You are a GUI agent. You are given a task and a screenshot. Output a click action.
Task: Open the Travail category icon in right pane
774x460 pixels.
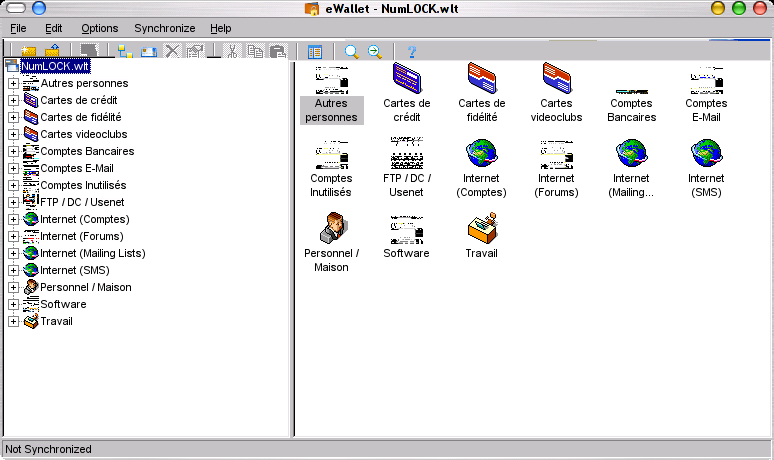coord(481,229)
